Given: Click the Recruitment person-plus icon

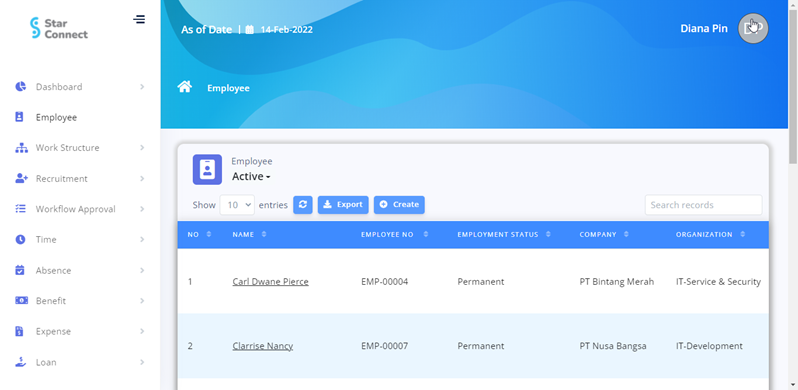Looking at the screenshot, I should point(21,178).
